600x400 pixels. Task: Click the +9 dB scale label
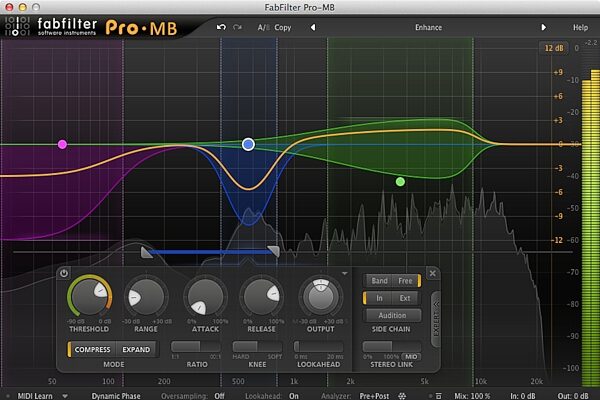click(x=558, y=72)
